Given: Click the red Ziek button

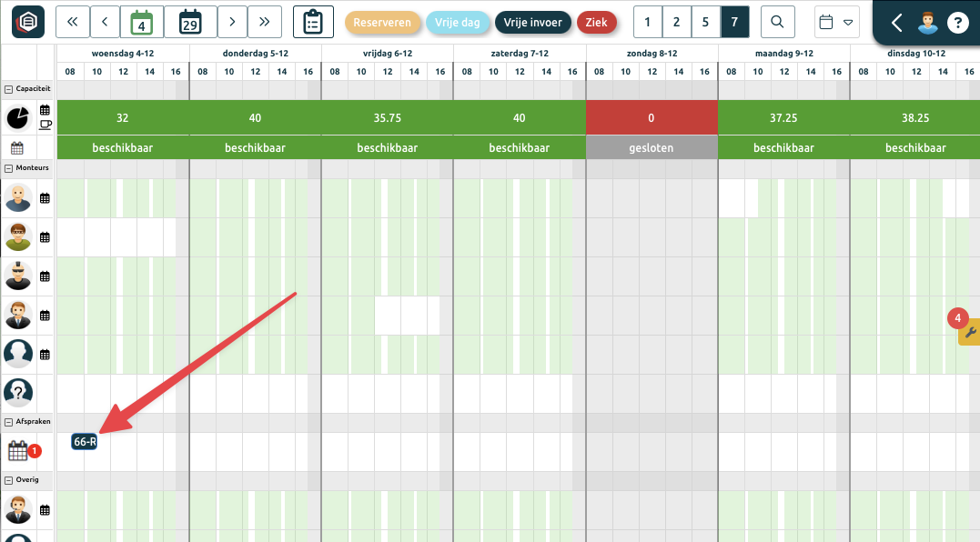Looking at the screenshot, I should [596, 22].
